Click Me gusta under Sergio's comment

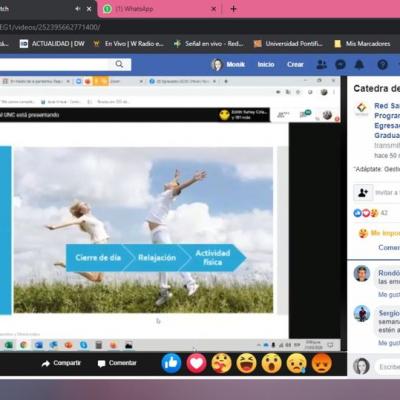pyautogui.click(x=389, y=343)
